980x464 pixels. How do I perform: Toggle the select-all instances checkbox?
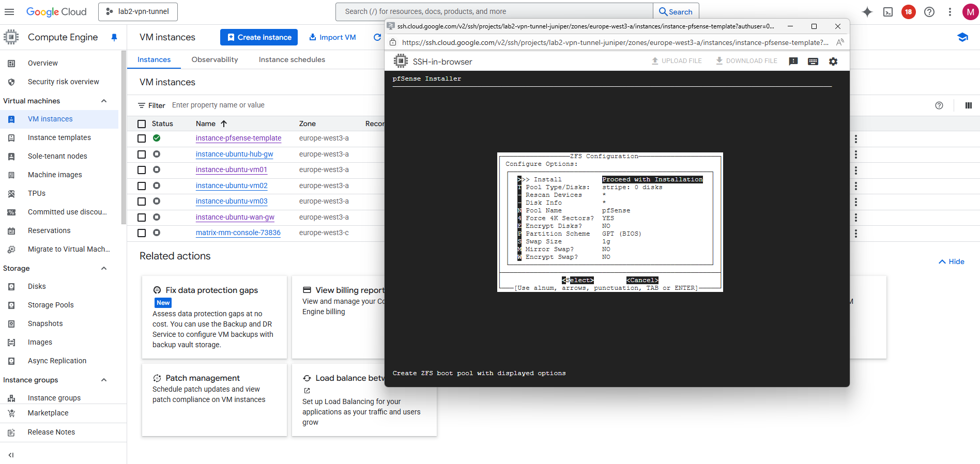(142, 124)
